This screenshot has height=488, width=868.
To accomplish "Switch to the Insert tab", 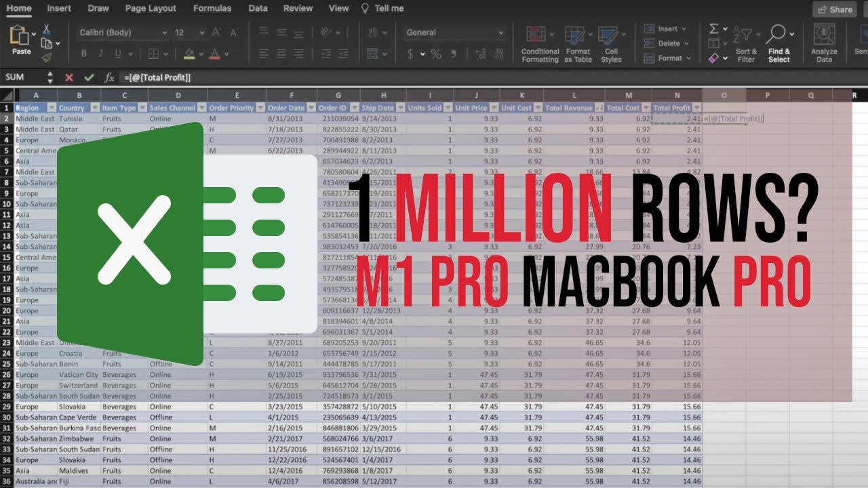I will (59, 8).
